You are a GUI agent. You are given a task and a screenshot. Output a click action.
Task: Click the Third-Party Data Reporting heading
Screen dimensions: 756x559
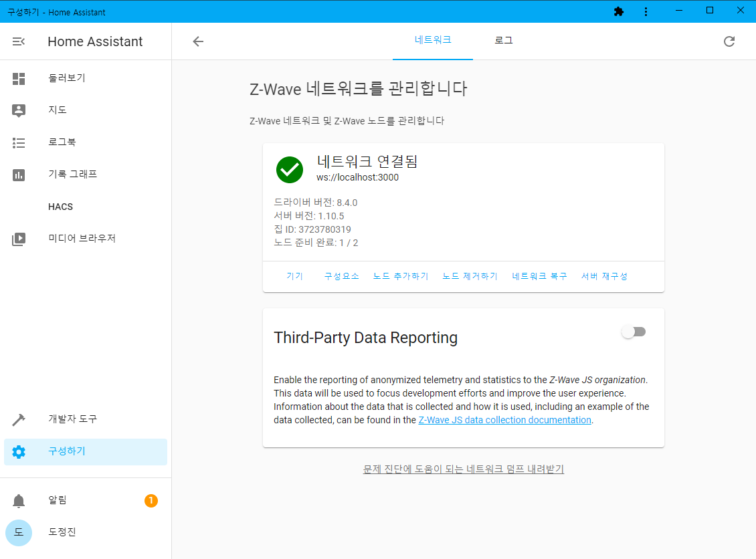point(365,338)
